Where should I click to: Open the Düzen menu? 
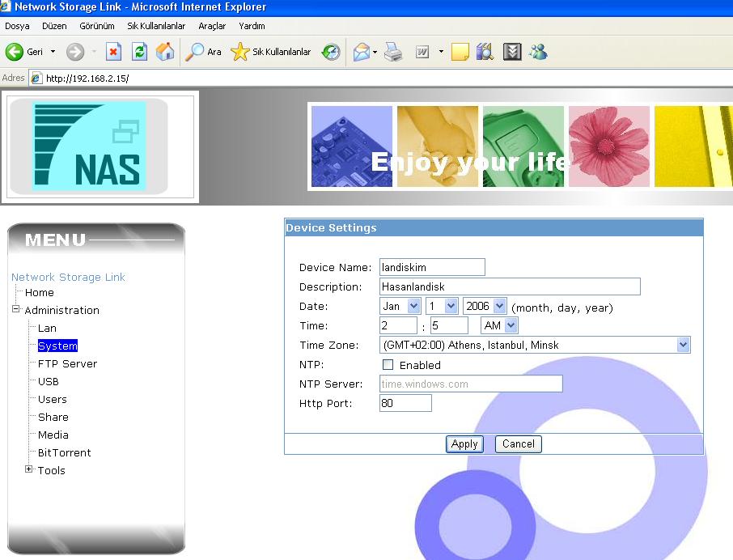click(55, 26)
